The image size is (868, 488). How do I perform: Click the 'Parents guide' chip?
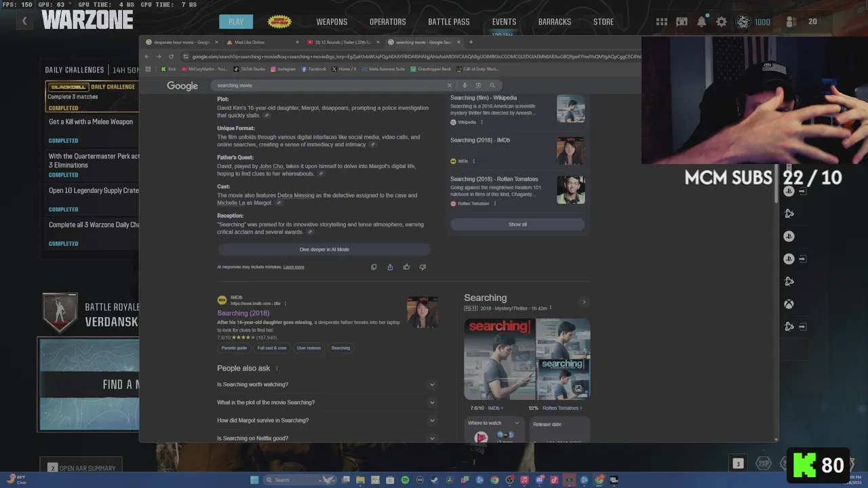point(234,348)
